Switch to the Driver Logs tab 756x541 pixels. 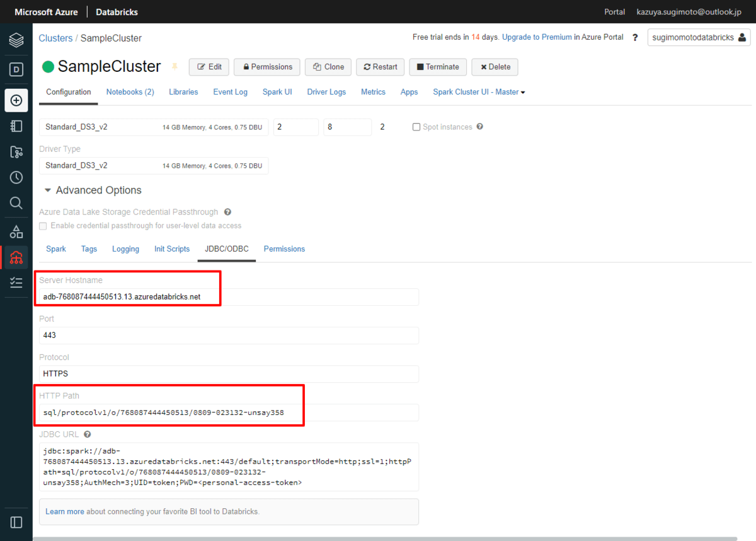(x=326, y=92)
